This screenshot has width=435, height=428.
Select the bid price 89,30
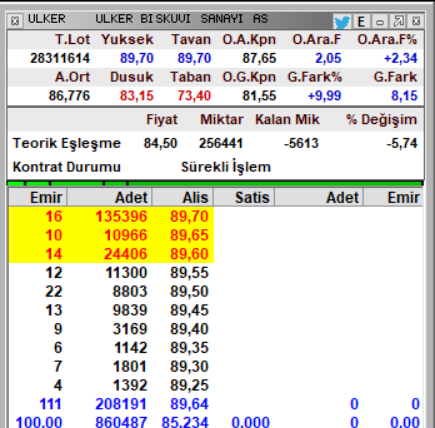[x=189, y=366]
